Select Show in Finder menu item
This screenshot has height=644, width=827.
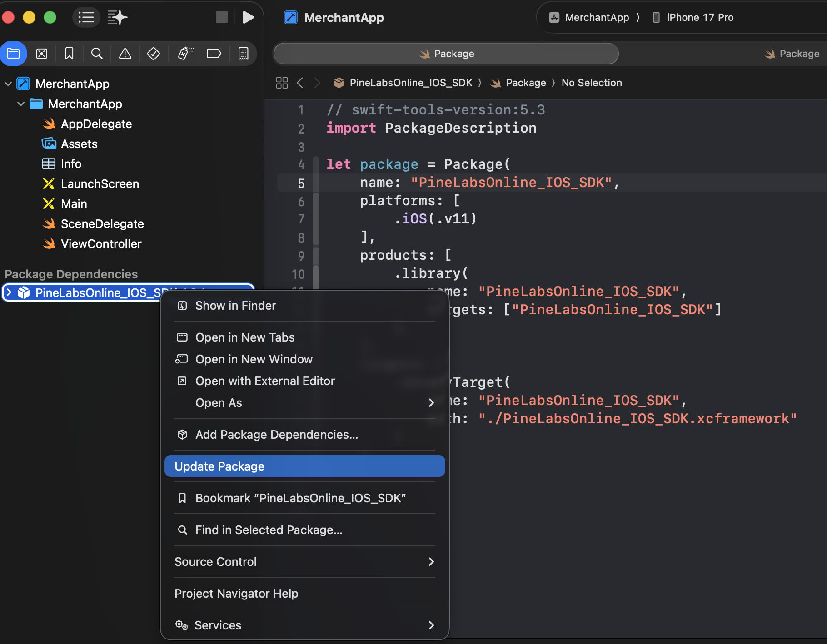tap(235, 306)
